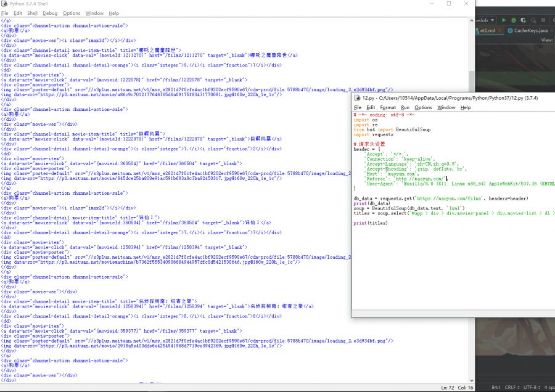Click 'print(titles)' line in editor
Image resolution: width=555 pixels, height=392 pixels.
[x=370, y=223]
